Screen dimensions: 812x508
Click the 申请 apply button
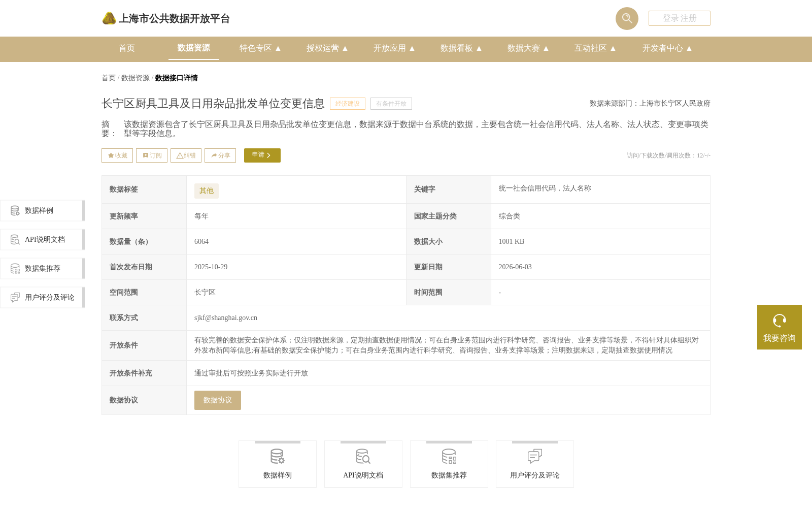pyautogui.click(x=262, y=155)
